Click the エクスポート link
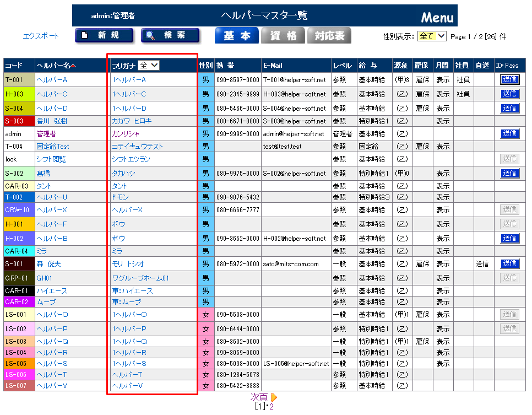532x415 pixels. [x=41, y=36]
